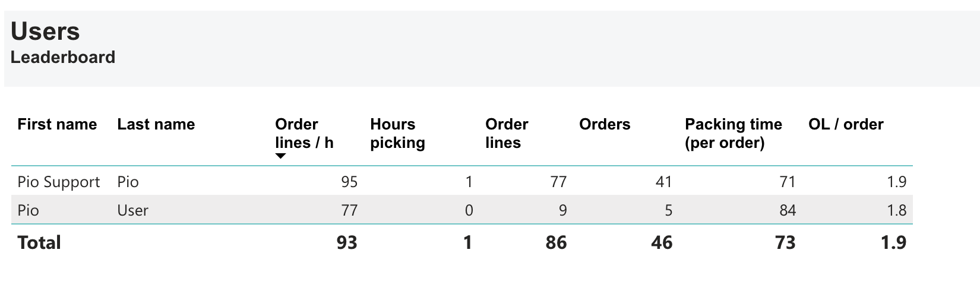Click the User last name cell
Screen dimensions: 980x297
(x=132, y=210)
